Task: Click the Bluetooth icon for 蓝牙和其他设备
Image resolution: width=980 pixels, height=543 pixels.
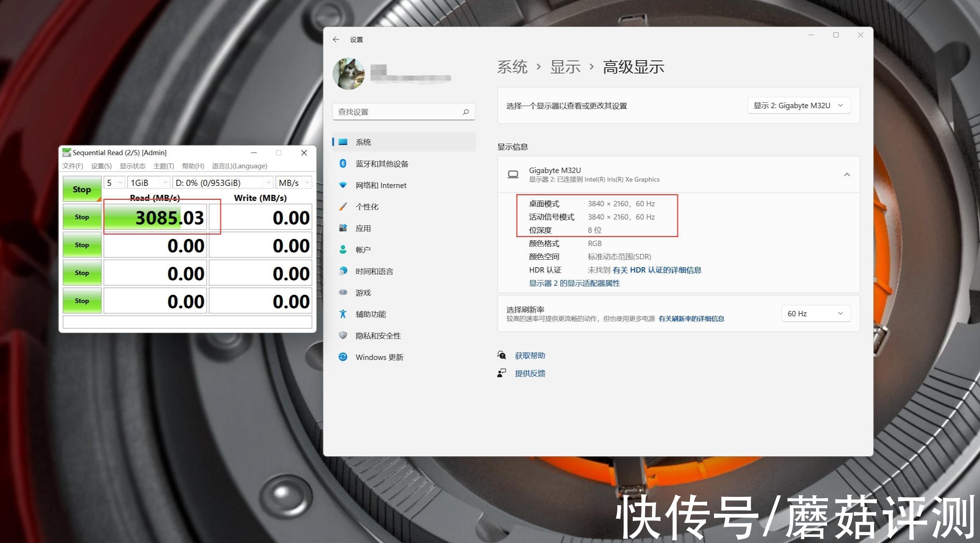Action: click(x=343, y=164)
